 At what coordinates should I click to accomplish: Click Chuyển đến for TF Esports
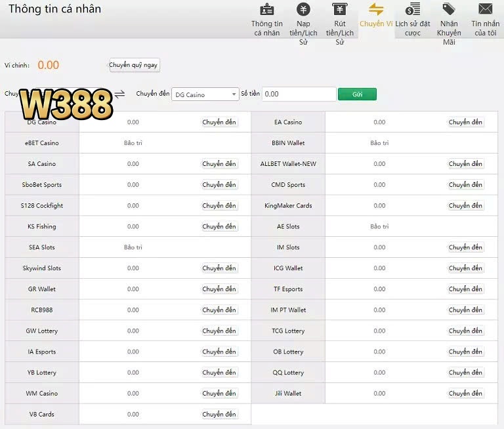click(465, 289)
